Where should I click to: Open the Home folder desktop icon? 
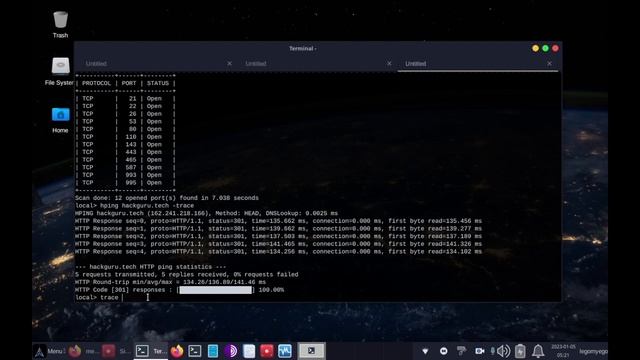60,120
